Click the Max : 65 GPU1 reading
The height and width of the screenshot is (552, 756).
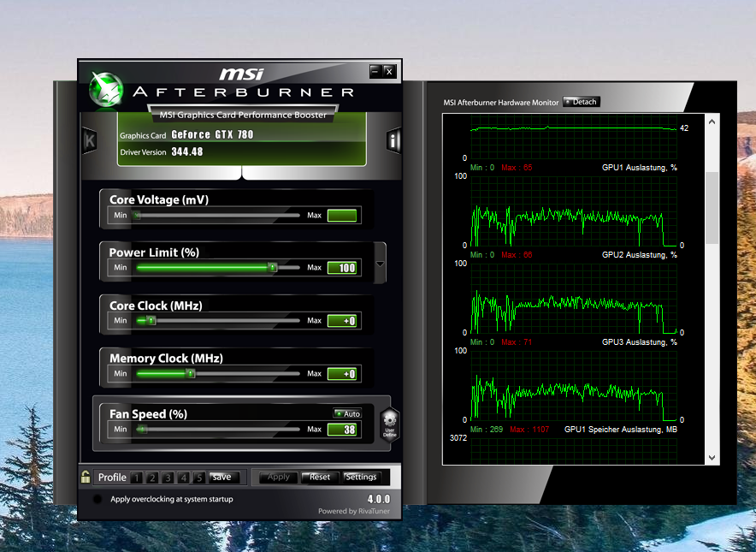click(517, 168)
